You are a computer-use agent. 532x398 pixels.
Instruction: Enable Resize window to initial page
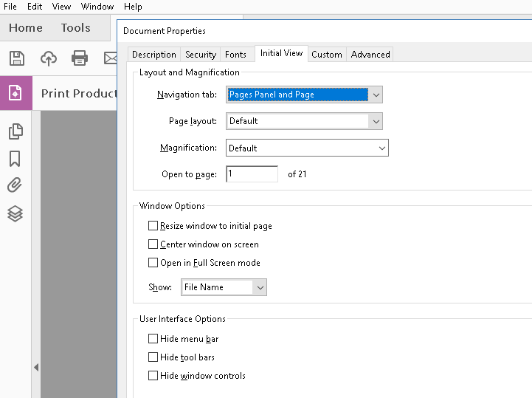point(153,226)
